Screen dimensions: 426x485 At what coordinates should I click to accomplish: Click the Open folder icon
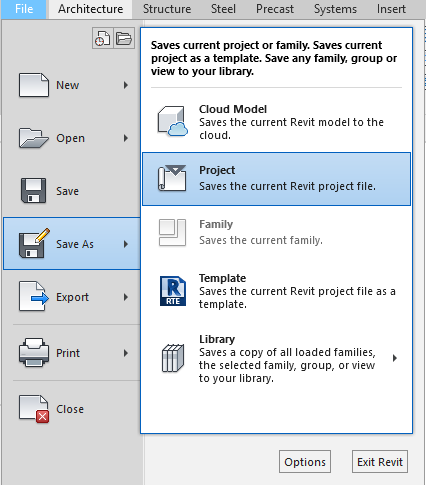click(34, 138)
